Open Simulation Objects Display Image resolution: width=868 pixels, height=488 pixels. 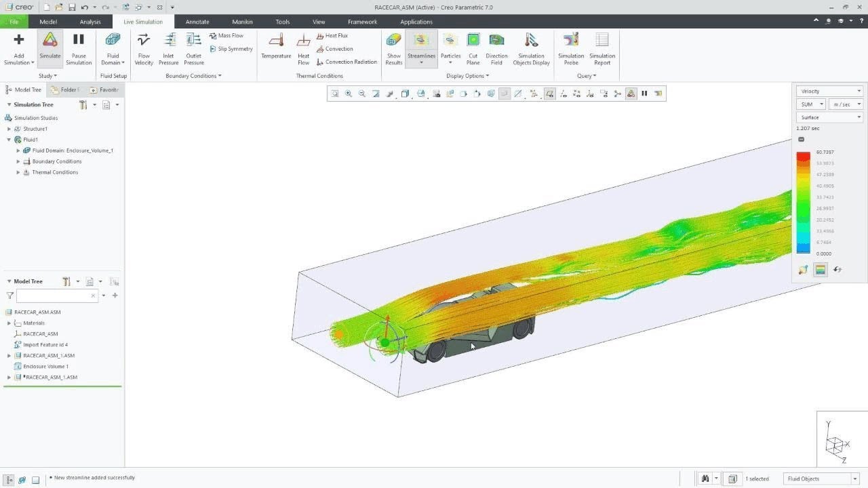[531, 48]
